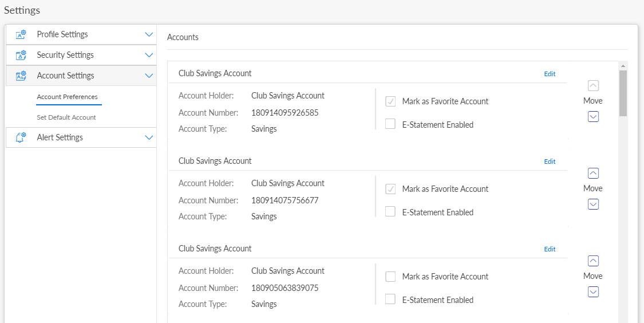Click the Account Settings sidebar icon
Image resolution: width=644 pixels, height=323 pixels.
(x=21, y=76)
